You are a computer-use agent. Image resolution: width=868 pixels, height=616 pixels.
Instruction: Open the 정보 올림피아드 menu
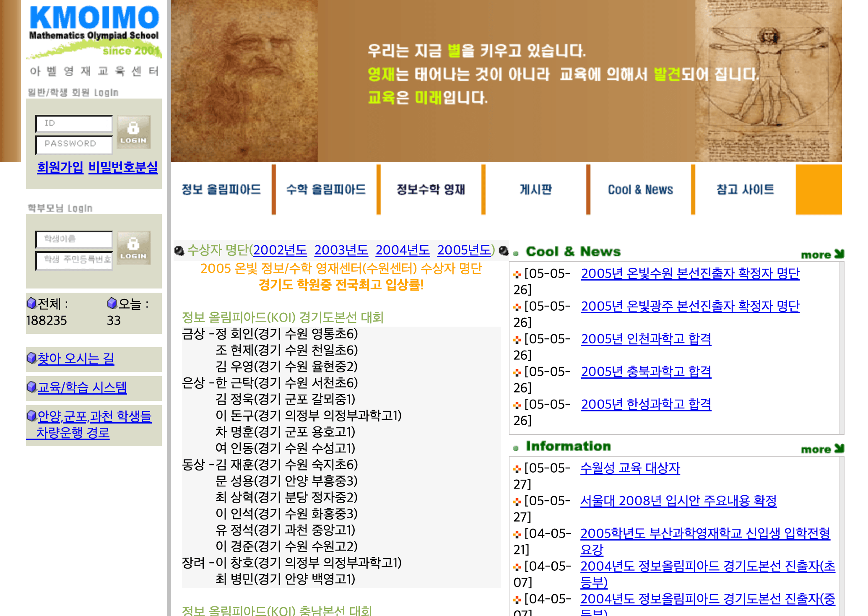pos(221,190)
